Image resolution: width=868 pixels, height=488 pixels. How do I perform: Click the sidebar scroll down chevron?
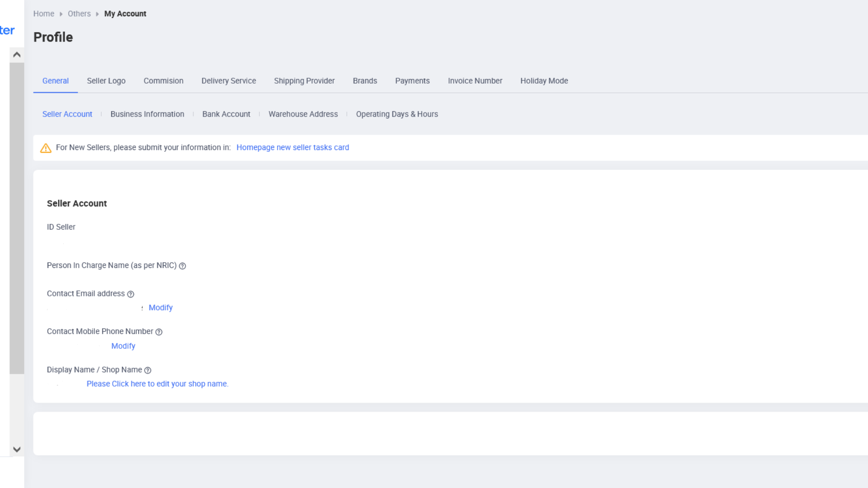point(17,449)
